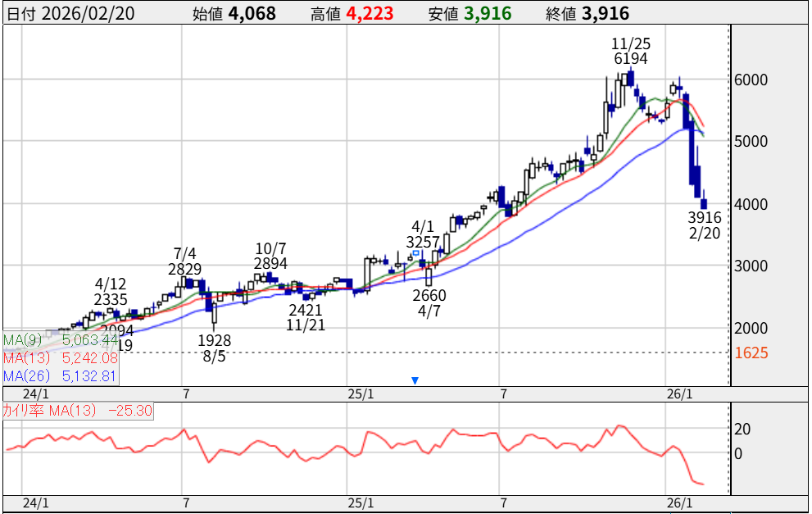Click the 高値 4,223 high price
Viewport: 812px width, 514px height.
[352, 13]
